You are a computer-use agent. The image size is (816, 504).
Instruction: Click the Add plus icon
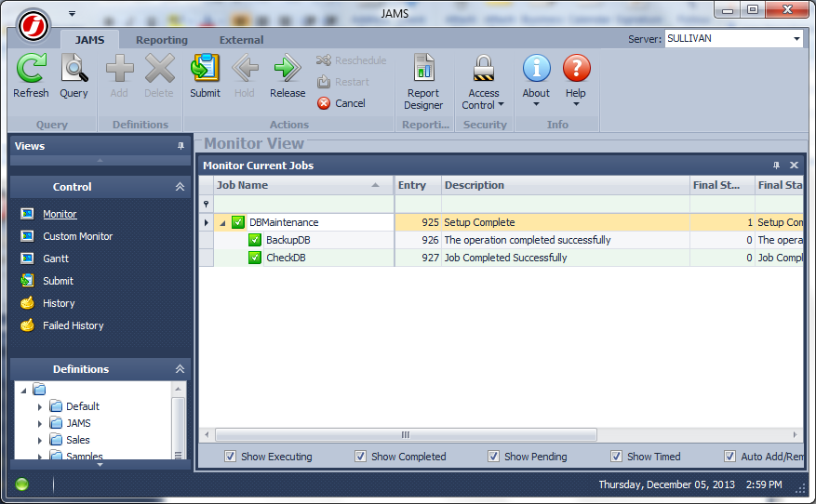point(119,68)
